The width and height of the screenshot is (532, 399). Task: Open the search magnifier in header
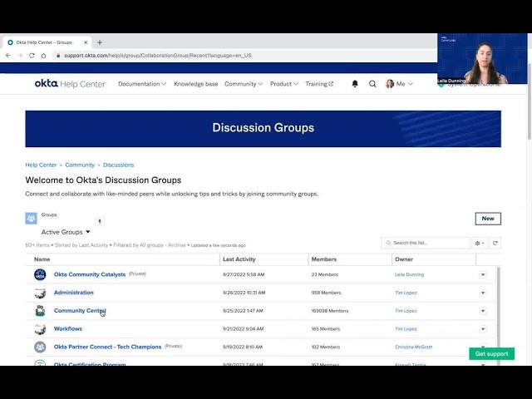coord(372,84)
